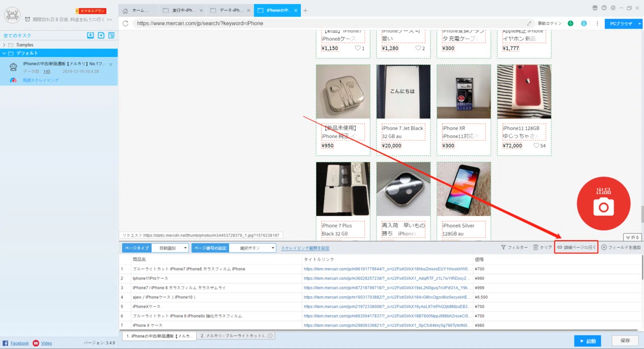Click the white Apple earphones thumbnail
The image size is (644, 349).
(343, 92)
